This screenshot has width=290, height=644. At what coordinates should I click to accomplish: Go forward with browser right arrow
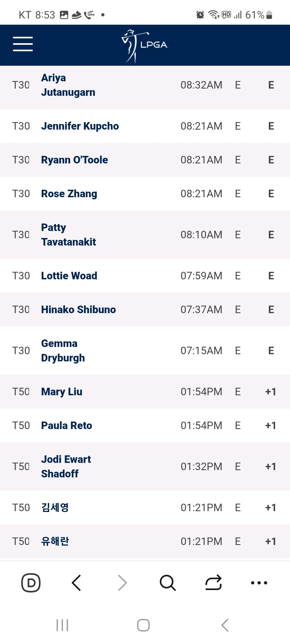pos(122,583)
